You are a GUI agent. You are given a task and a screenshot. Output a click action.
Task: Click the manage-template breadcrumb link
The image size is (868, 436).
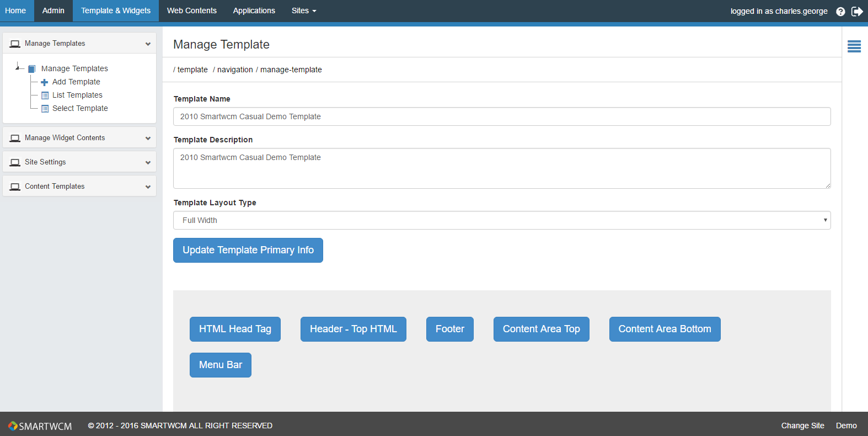[291, 70]
